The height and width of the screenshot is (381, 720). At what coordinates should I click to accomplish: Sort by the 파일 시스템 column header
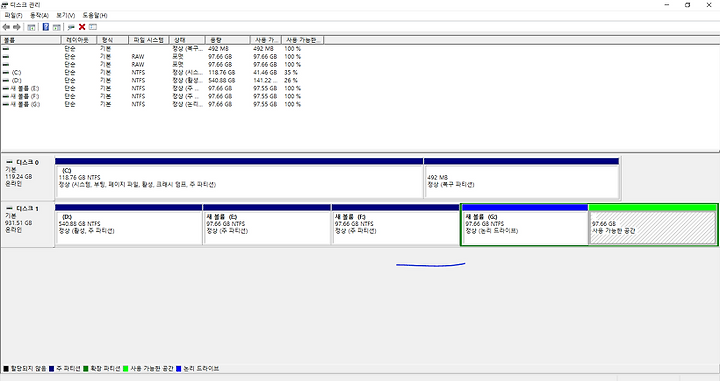point(149,40)
